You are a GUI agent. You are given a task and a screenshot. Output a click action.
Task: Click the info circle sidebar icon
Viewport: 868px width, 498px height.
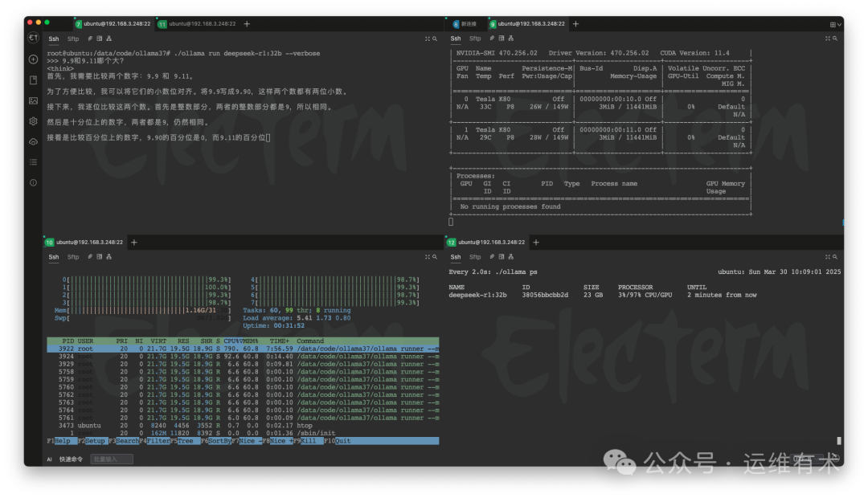tap(33, 182)
